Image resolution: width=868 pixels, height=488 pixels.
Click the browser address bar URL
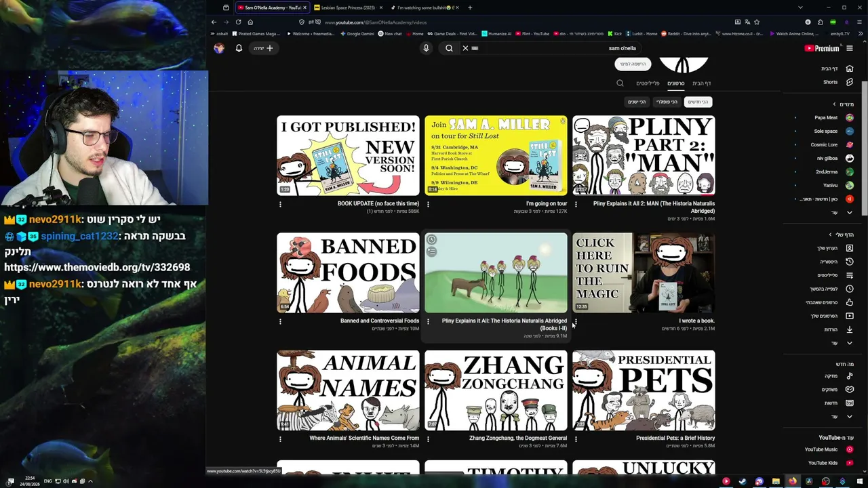(375, 22)
